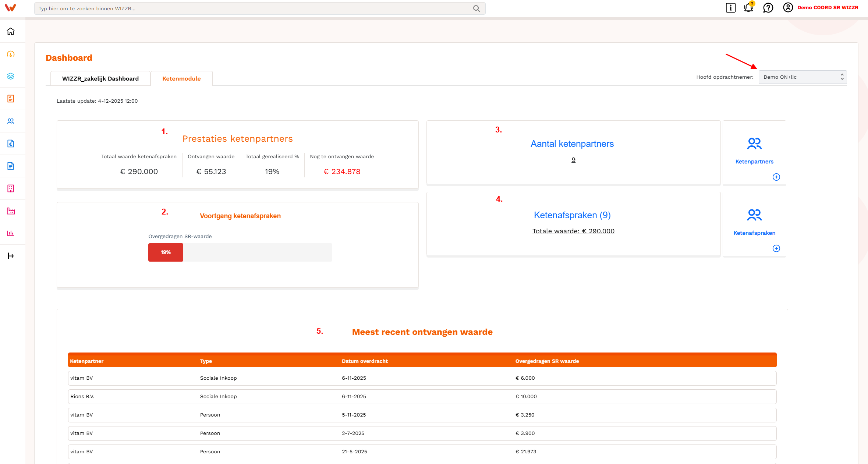Click the people icon on the Ketenafspraken card
This screenshot has width=868, height=464.
[x=754, y=215]
